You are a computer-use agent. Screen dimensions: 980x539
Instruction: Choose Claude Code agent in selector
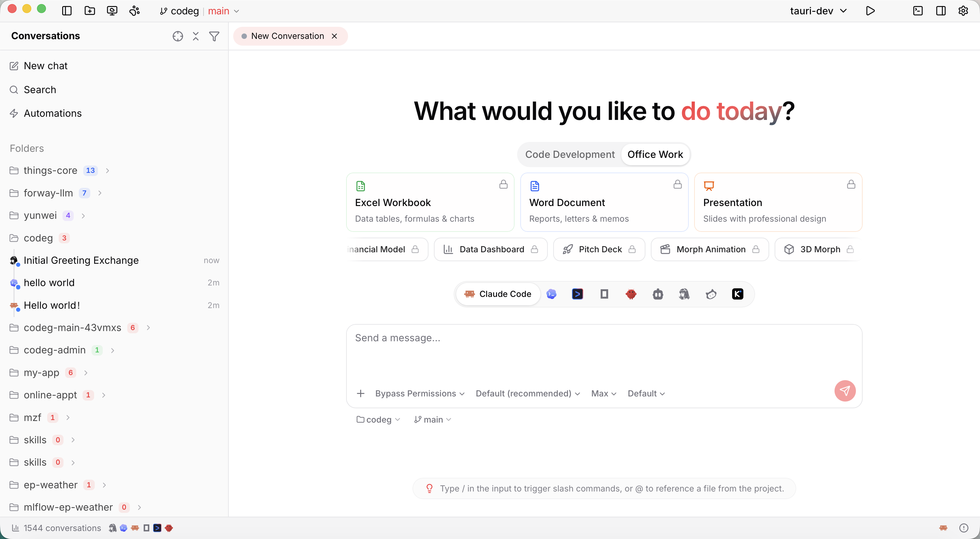(498, 294)
